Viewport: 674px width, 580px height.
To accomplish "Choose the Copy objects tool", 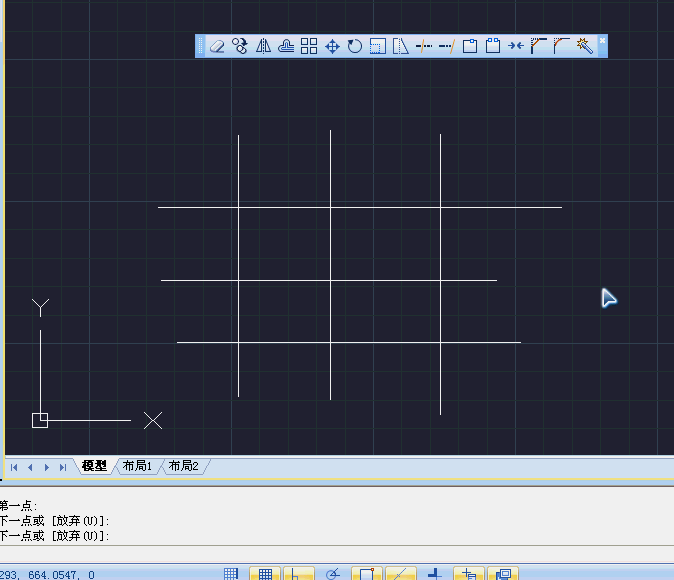I will (x=240, y=46).
